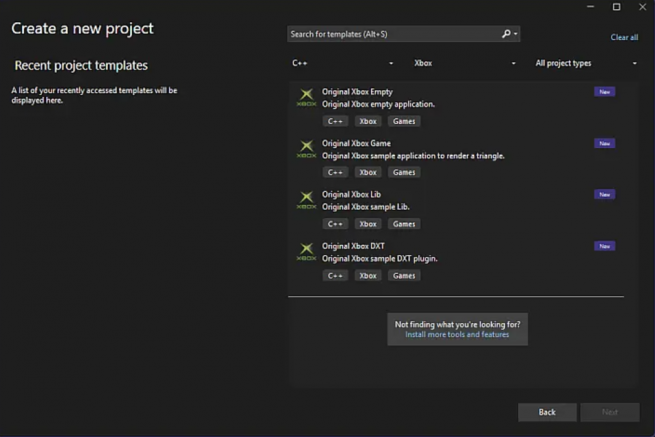
Task: Click the Original Xbox Game template icon
Action: pos(306,150)
